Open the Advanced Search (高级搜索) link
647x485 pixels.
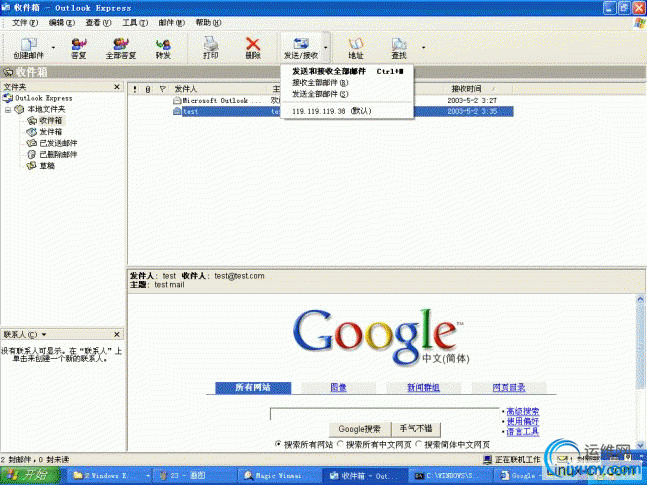click(x=522, y=412)
